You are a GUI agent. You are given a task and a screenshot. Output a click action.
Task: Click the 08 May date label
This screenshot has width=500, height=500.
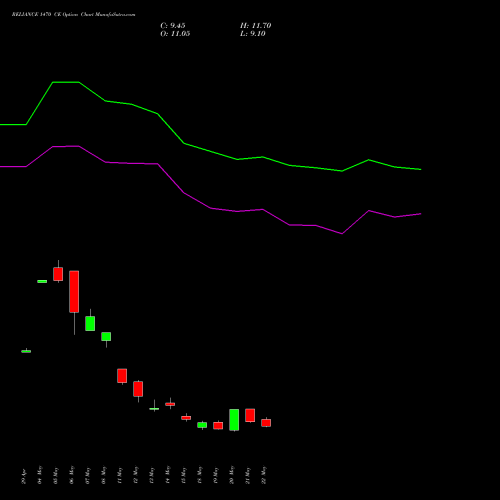(104, 475)
